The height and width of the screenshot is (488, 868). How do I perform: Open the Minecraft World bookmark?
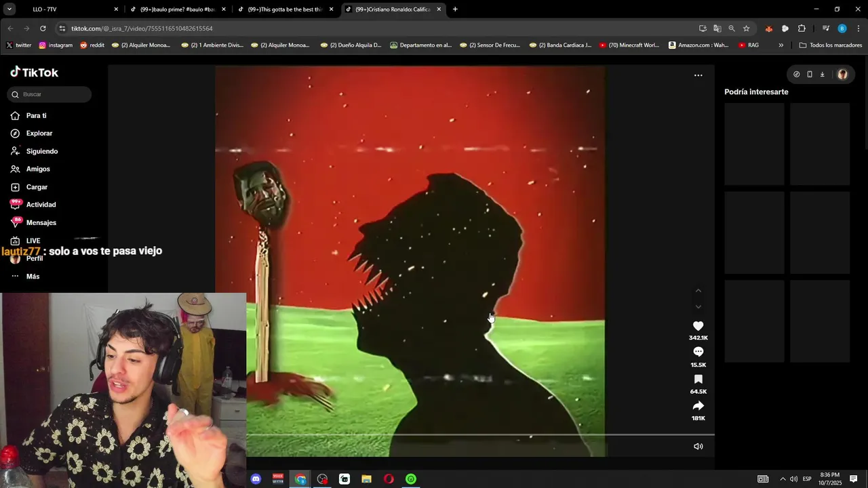(x=629, y=45)
